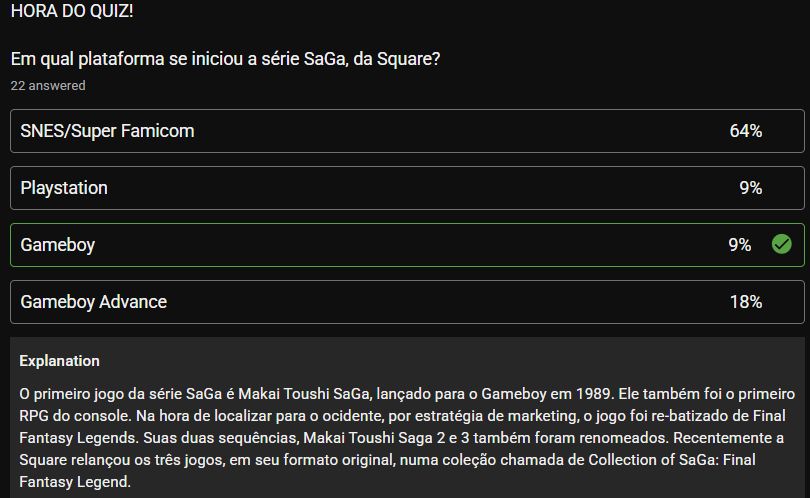Choose the Playstation poll answer
Image resolution: width=810 pixels, height=498 pixels.
[407, 188]
